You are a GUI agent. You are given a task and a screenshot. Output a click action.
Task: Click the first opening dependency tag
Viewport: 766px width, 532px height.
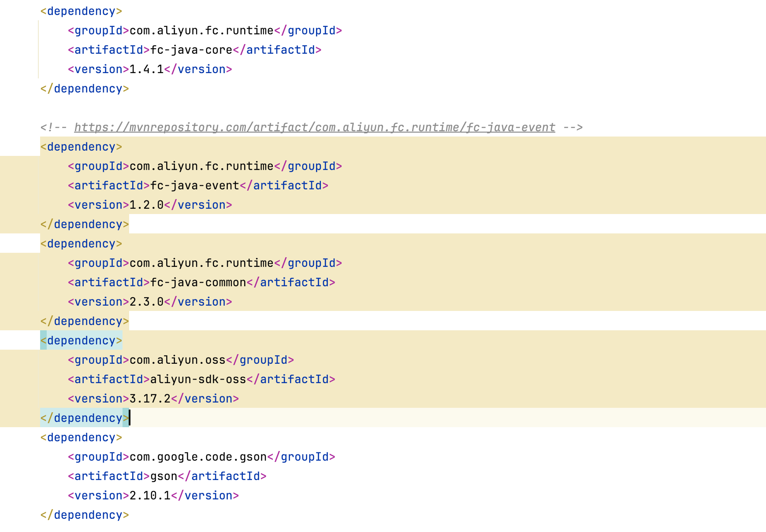click(x=81, y=11)
